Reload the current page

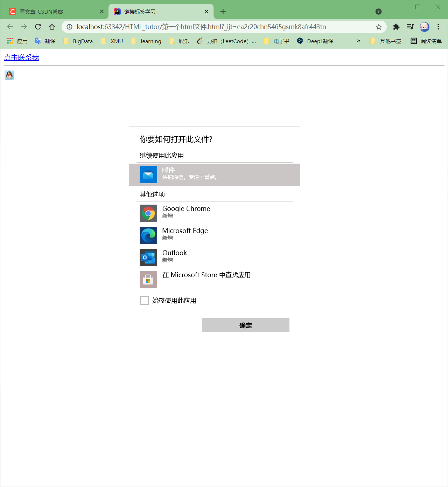tap(38, 27)
